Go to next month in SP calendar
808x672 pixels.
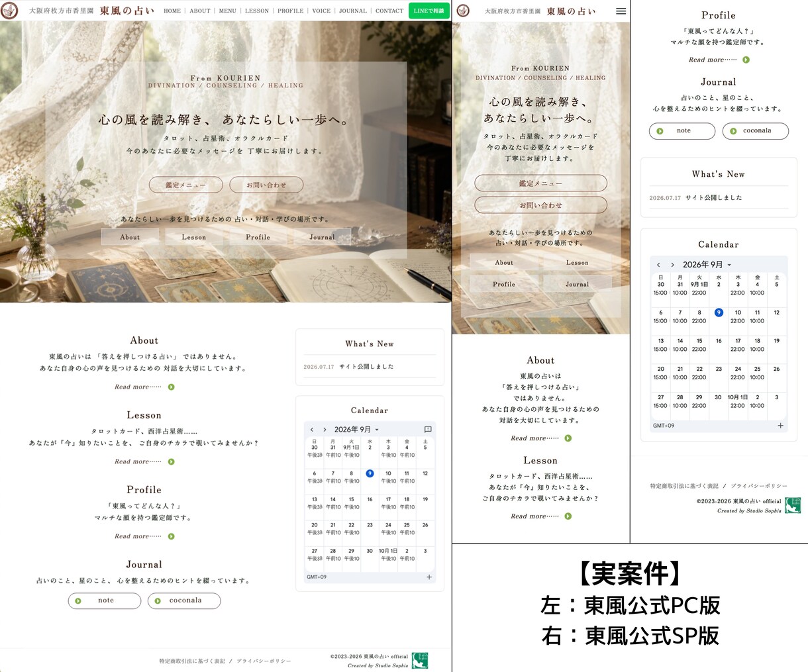tap(672, 265)
